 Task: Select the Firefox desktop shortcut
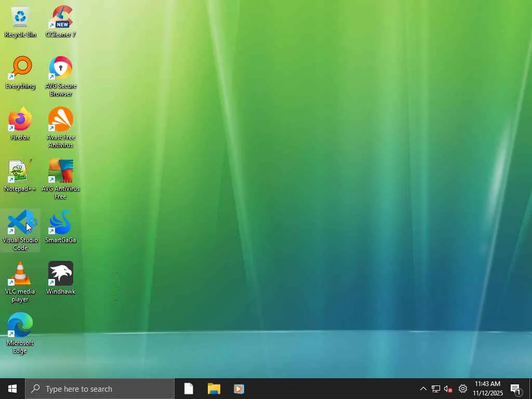pyautogui.click(x=20, y=124)
